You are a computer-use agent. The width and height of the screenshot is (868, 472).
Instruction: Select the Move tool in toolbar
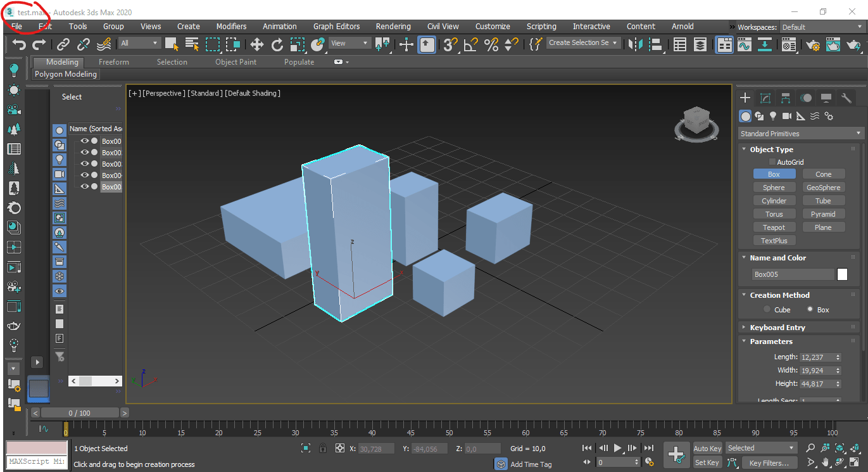[x=256, y=44]
